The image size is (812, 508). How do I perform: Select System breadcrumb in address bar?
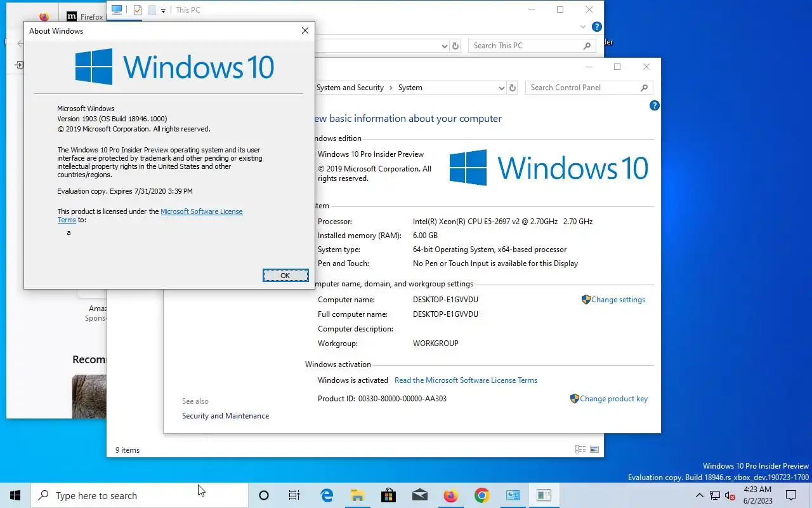click(x=410, y=88)
